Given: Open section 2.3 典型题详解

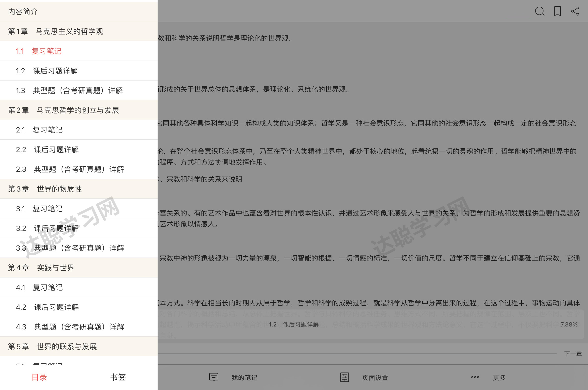Looking at the screenshot, I should tap(79, 169).
